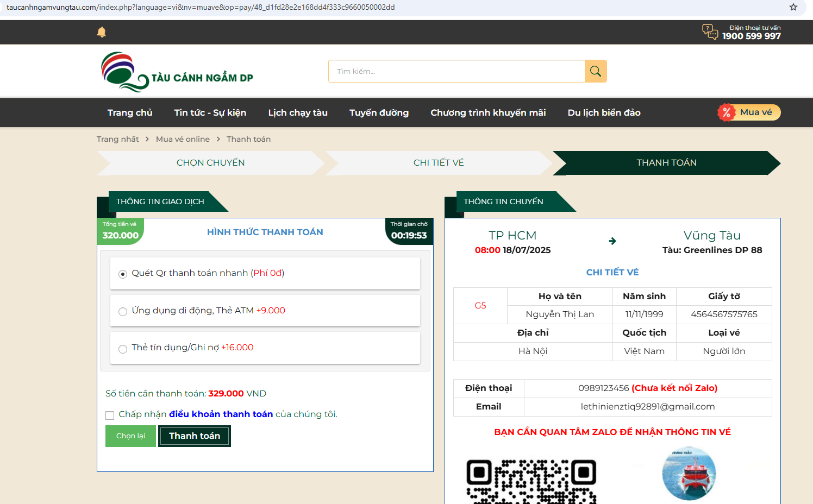Select Quét Qr thanh toán nhanh option
Viewport: 813px width, 504px height.
[x=123, y=274]
